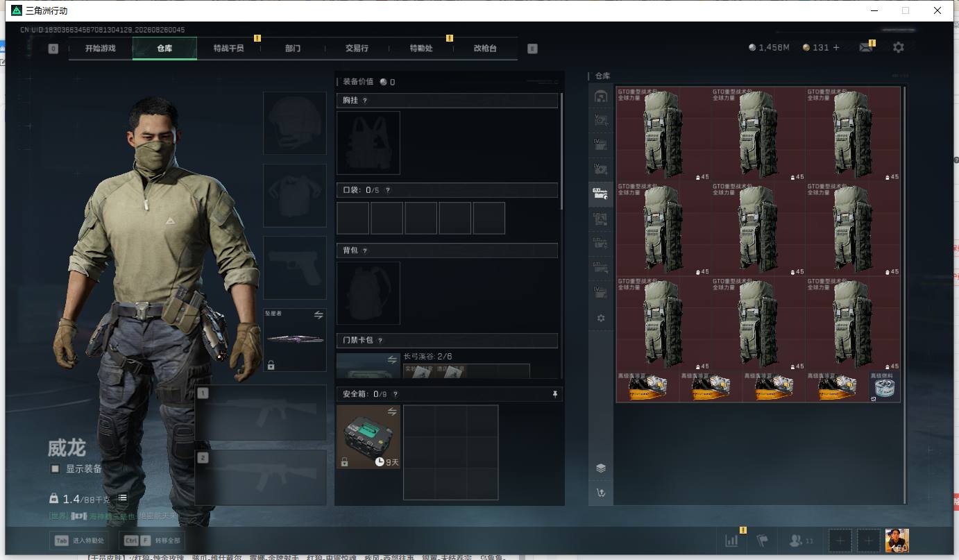Select the empty 胸挂 chest rig slot
This screenshot has width=959, height=560.
[368, 143]
